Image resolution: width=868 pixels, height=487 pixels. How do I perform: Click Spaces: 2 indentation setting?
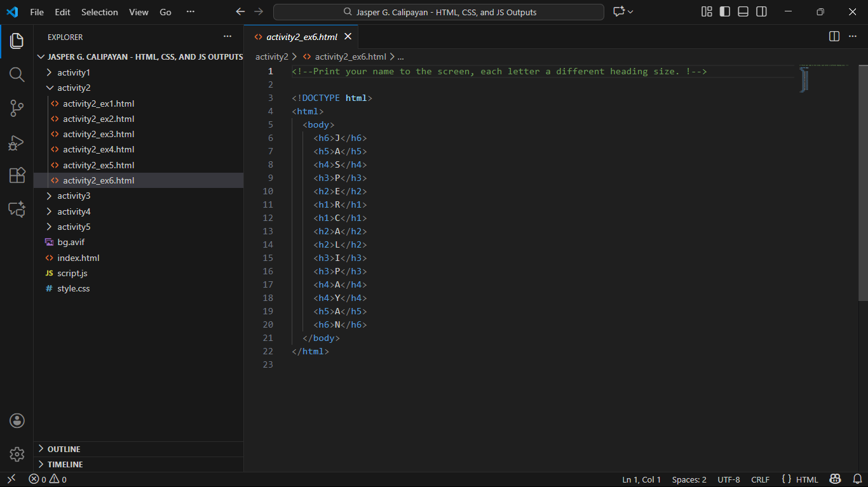coord(689,479)
